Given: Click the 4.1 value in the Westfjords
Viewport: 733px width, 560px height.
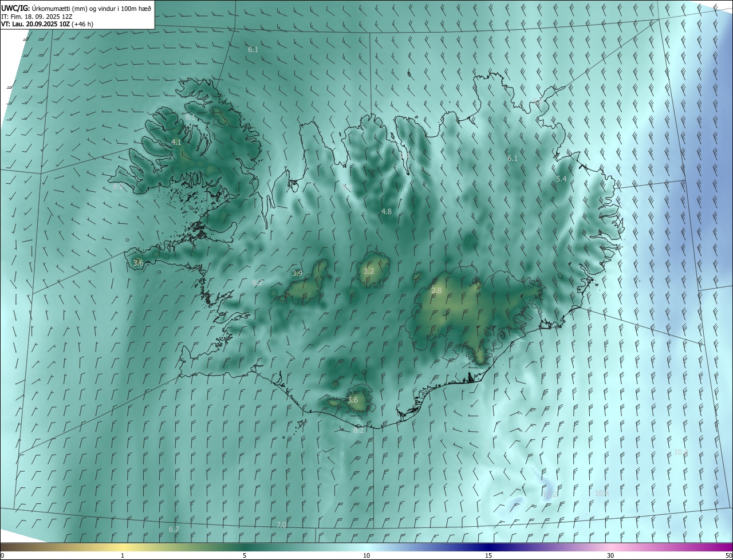Looking at the screenshot, I should (176, 142).
